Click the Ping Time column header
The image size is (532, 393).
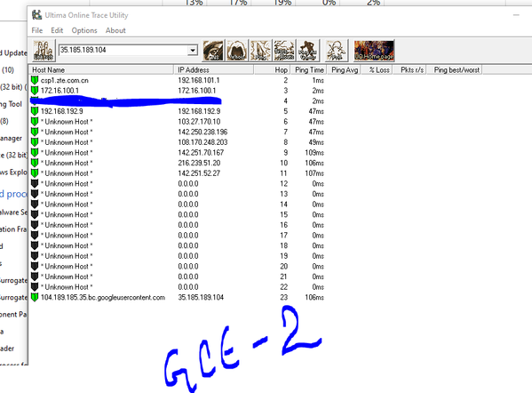(309, 70)
